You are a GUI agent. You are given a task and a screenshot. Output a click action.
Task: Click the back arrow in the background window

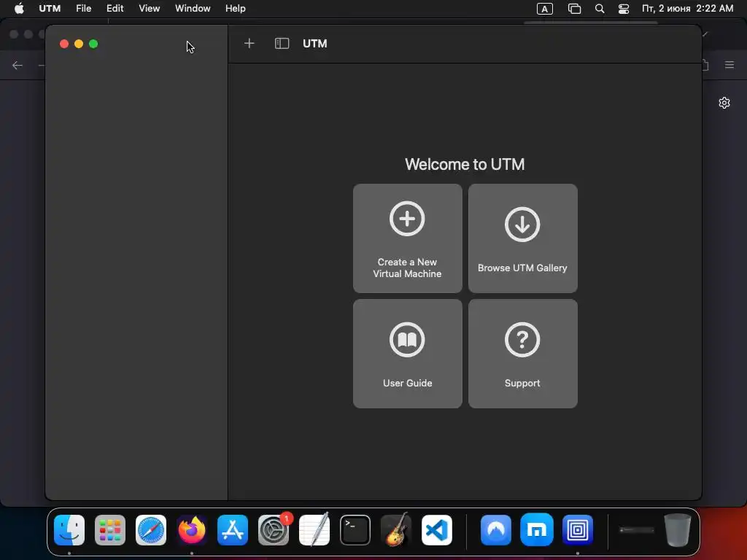point(18,65)
